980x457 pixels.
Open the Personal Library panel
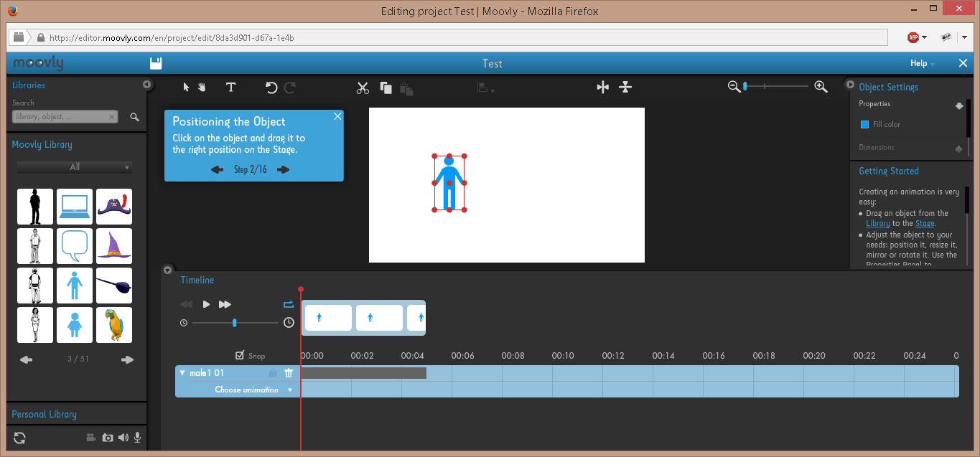(45, 414)
